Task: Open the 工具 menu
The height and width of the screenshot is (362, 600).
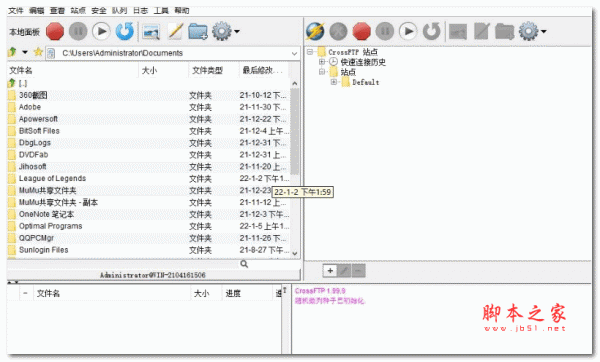Action: pyautogui.click(x=161, y=10)
